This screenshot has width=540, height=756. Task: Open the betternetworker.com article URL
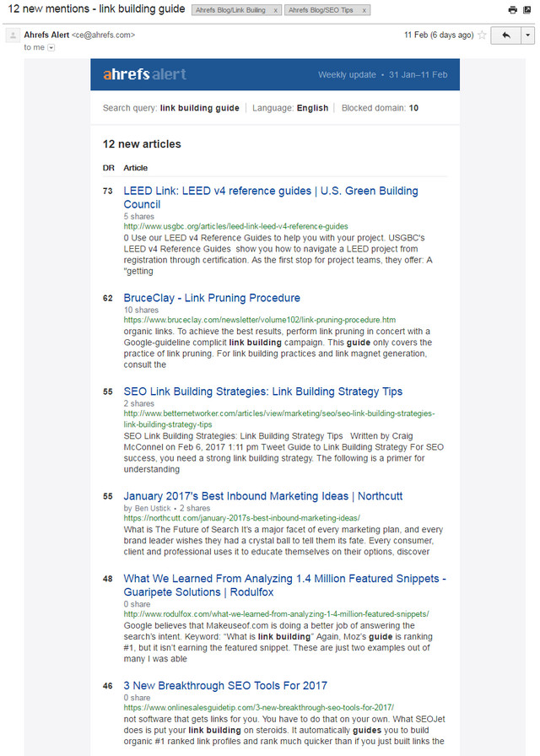(x=279, y=419)
